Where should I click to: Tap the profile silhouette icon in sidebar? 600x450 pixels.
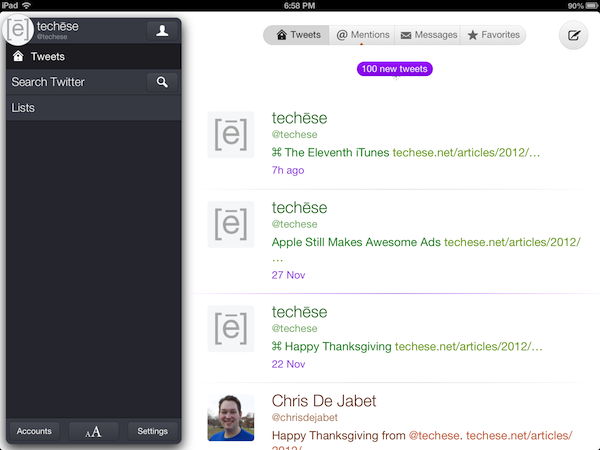point(162,31)
